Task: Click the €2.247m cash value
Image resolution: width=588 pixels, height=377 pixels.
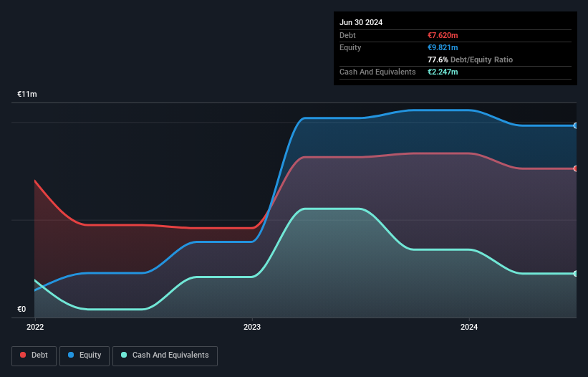Action: point(443,72)
